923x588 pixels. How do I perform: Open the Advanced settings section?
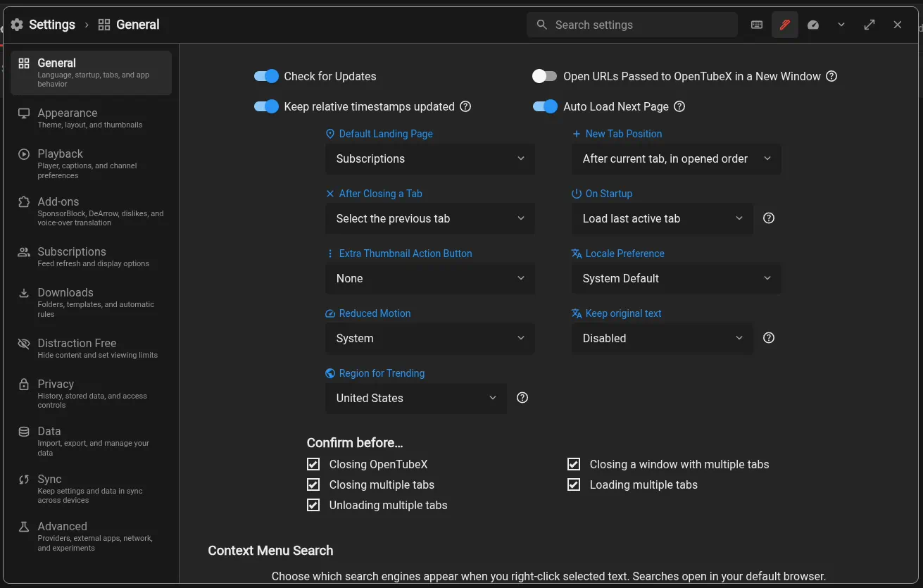coord(91,536)
